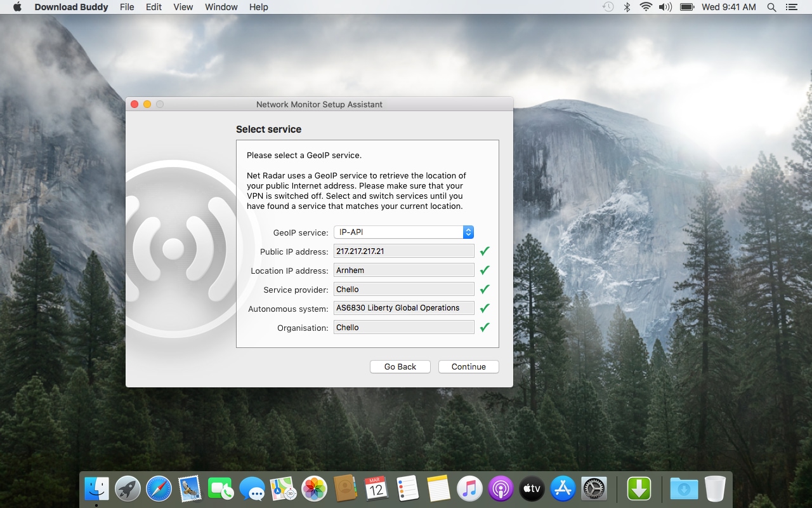Open the GeoIP service dropdown
Screen dimensions: 812x508
pyautogui.click(x=403, y=232)
